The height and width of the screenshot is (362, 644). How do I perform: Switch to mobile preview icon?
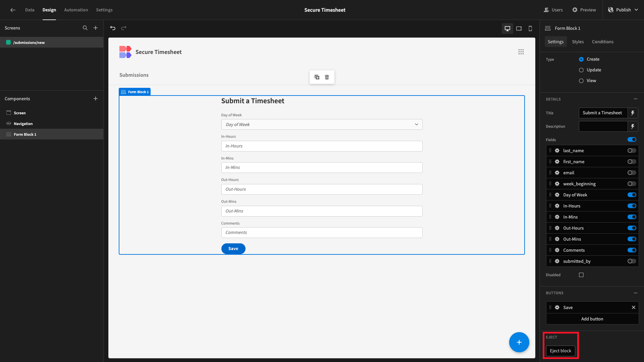coord(530,28)
